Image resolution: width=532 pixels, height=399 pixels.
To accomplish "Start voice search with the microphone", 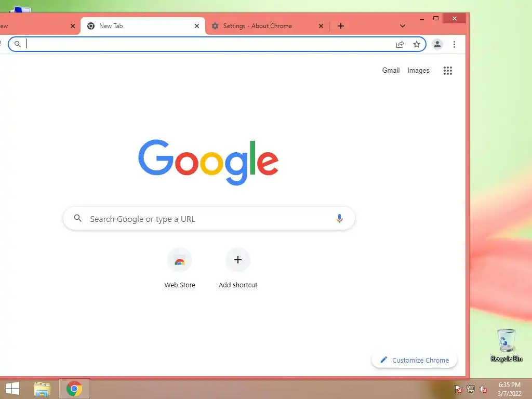I will pos(339,219).
